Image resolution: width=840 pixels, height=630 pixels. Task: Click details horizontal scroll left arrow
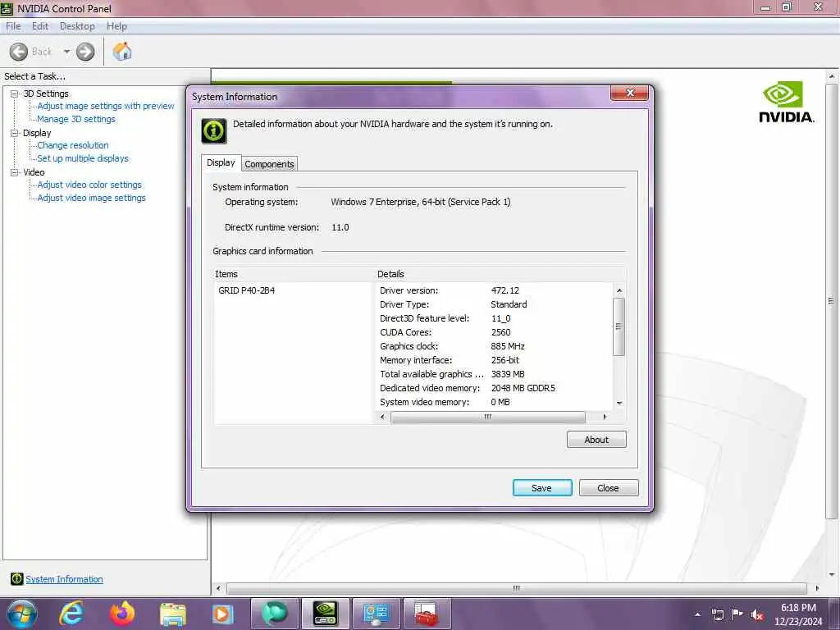click(x=382, y=417)
